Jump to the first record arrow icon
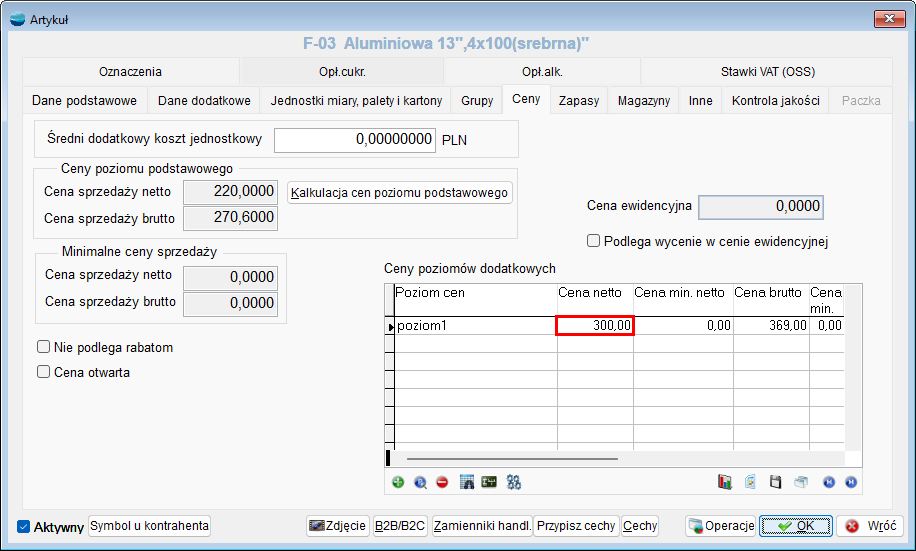The height and width of the screenshot is (551, 916). tap(828, 482)
